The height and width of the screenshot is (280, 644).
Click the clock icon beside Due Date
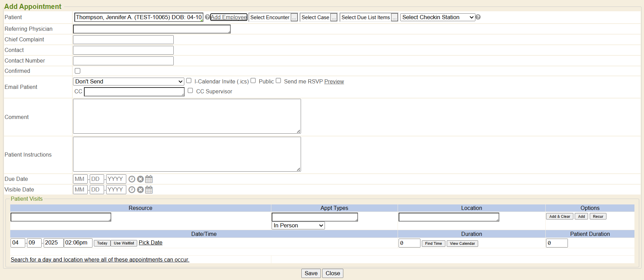click(132, 179)
